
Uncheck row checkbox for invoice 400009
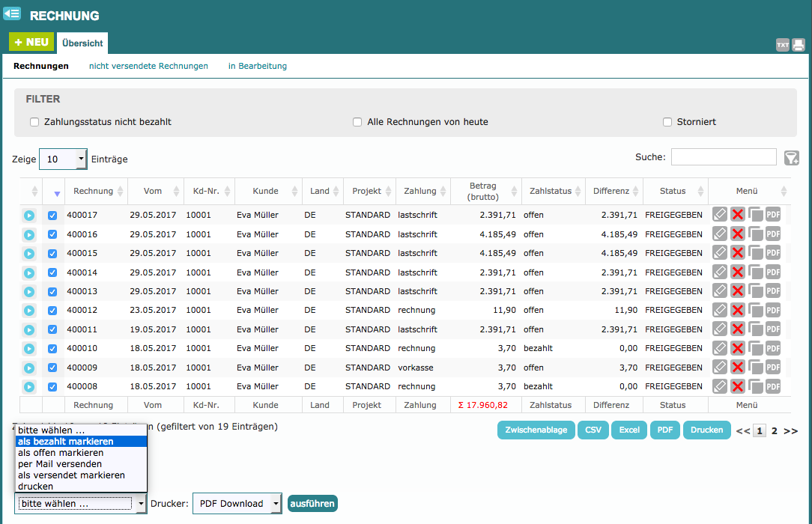click(x=52, y=368)
